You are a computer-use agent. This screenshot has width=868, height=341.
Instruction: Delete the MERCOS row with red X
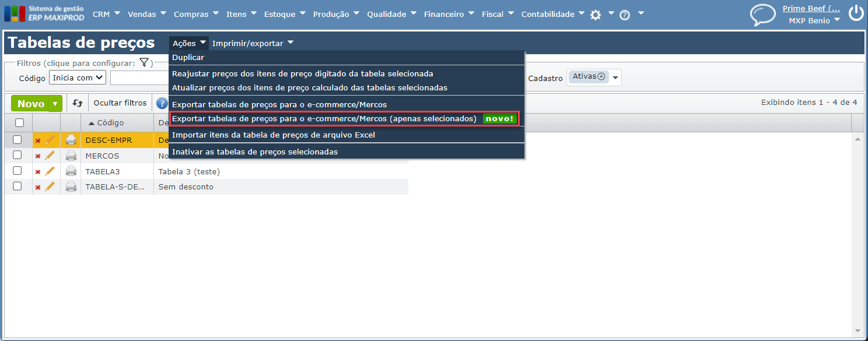[38, 156]
